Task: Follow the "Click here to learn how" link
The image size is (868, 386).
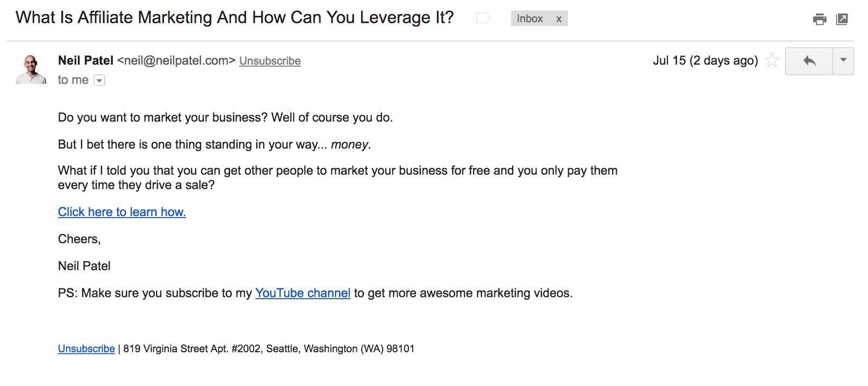Action: pos(122,212)
